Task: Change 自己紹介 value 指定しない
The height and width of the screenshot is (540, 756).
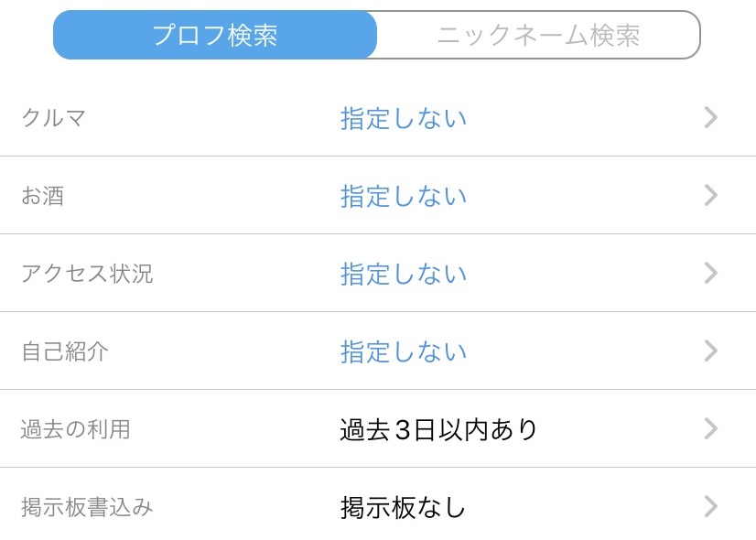Action: click(x=404, y=352)
